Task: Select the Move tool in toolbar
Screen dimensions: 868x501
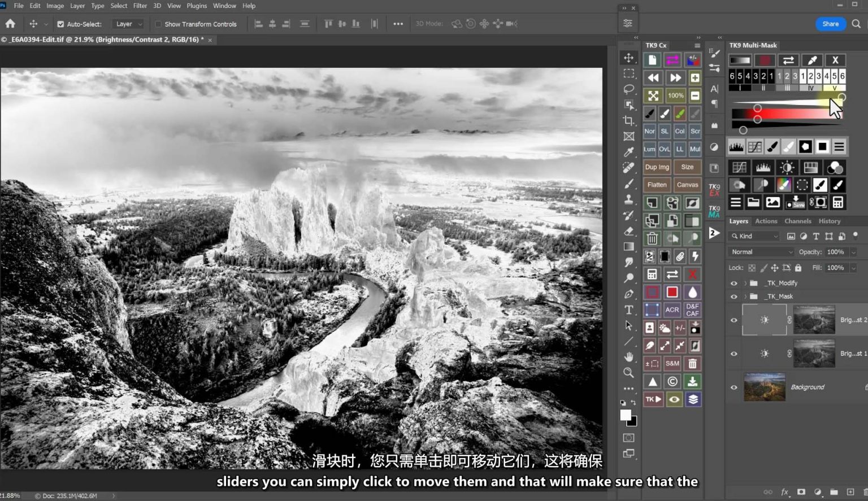Action: (628, 58)
